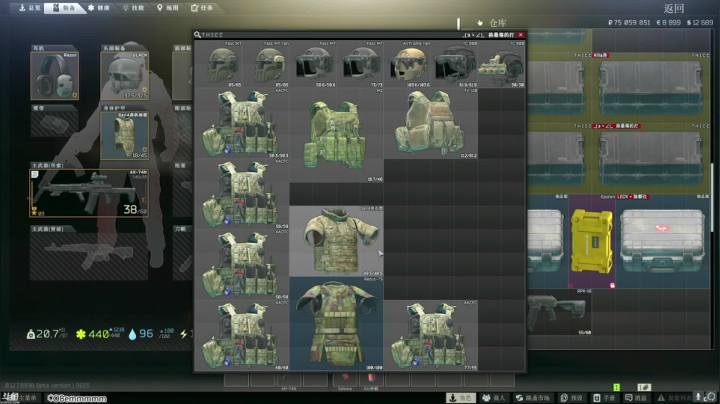Select the helmet with night vision goggles

pos(502,64)
